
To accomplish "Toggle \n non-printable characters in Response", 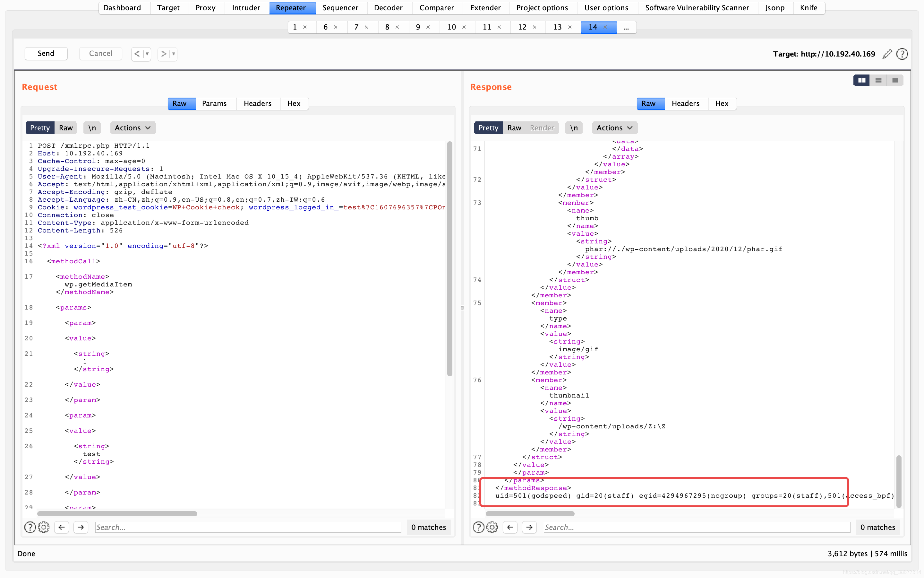I will click(x=574, y=128).
